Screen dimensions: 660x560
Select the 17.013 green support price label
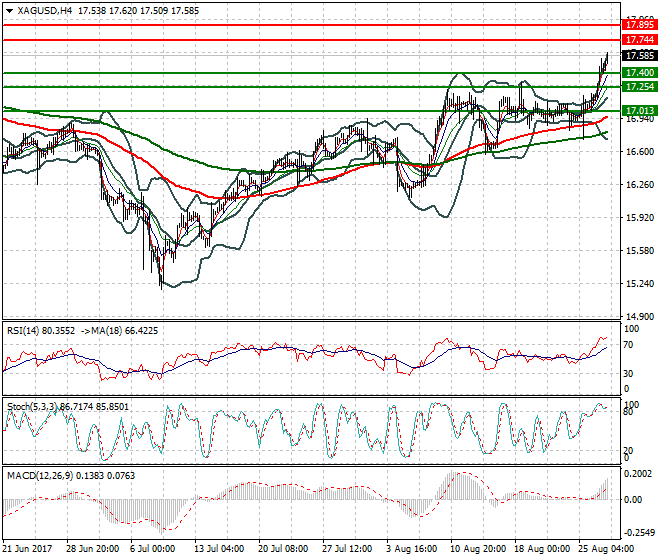click(640, 111)
